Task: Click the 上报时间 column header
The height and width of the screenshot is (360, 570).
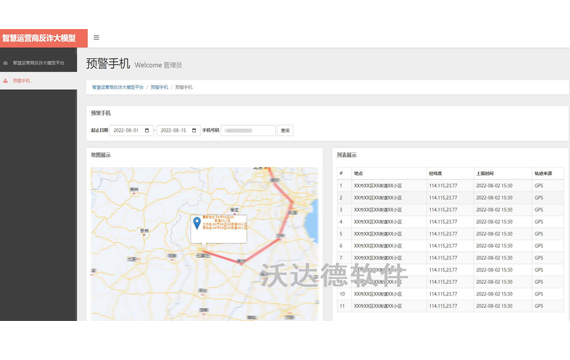Action: (x=503, y=173)
